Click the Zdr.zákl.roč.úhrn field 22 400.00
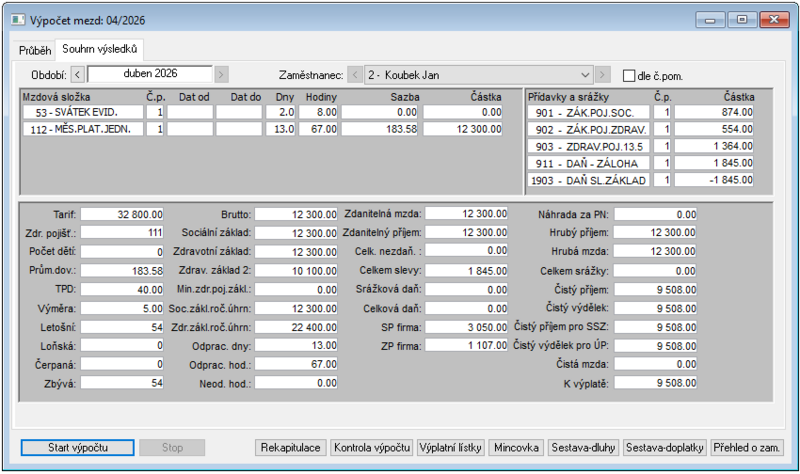This screenshot has height=474, width=800. pyautogui.click(x=296, y=327)
